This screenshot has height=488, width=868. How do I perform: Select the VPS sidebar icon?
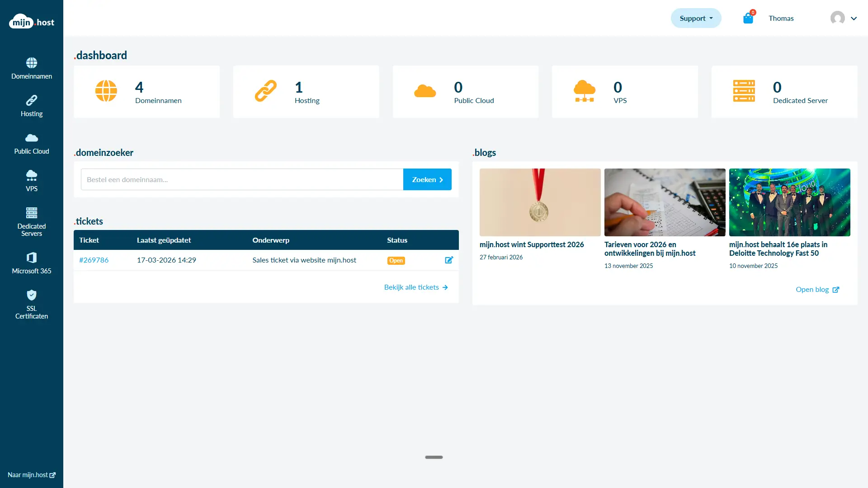click(x=31, y=180)
